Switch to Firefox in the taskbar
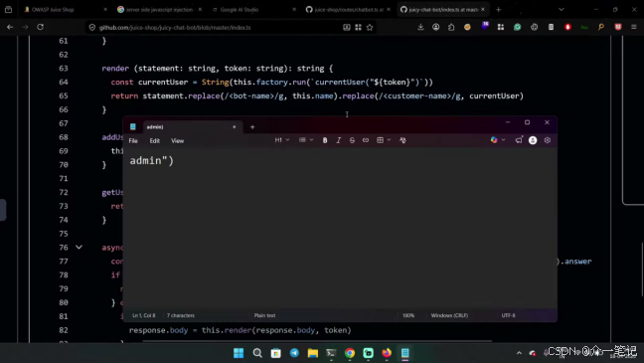The image size is (644, 363). click(387, 353)
